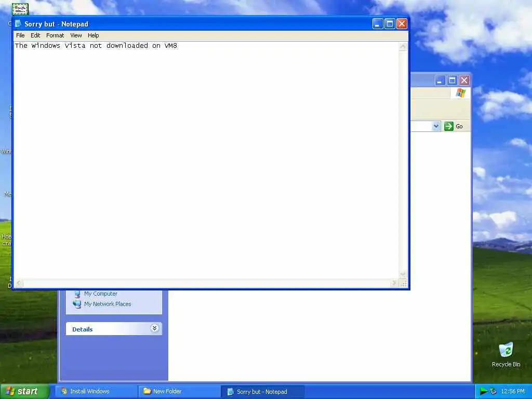Image resolution: width=532 pixels, height=399 pixels.
Task: Click the My Computer sidebar icon
Action: pyautogui.click(x=77, y=294)
